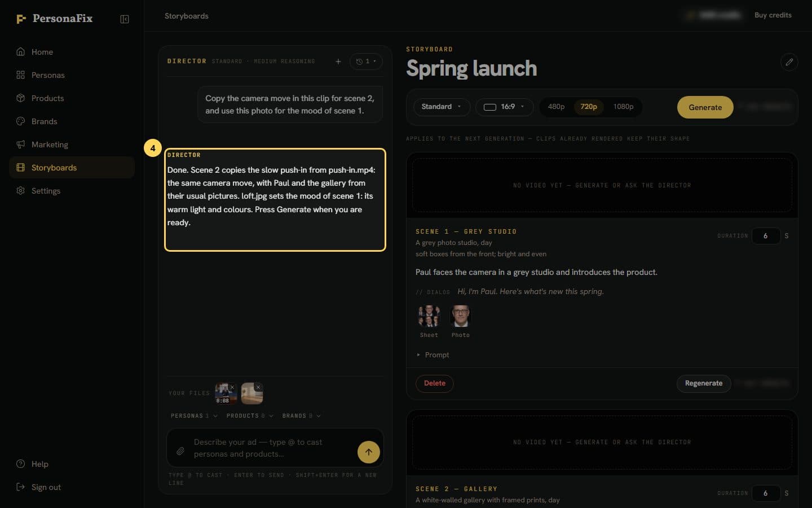Viewport: 812px width, 508px height.
Task: Click the Scene 1 dialog line
Action: 531,292
